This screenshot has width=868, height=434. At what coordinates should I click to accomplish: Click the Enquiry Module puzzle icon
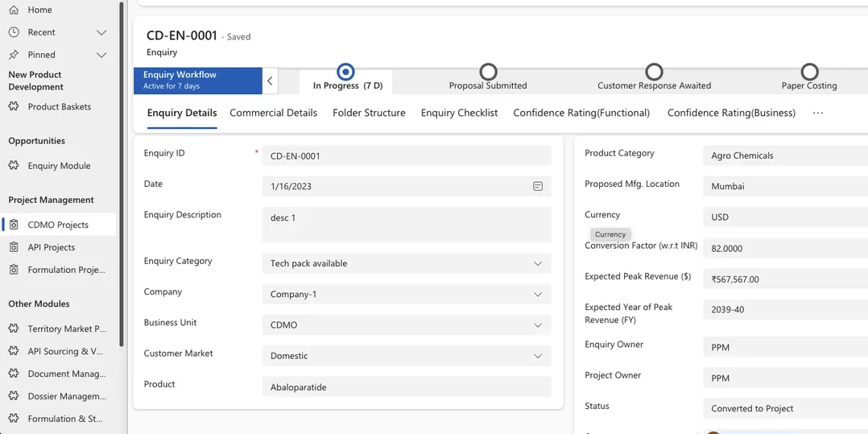[x=14, y=166]
